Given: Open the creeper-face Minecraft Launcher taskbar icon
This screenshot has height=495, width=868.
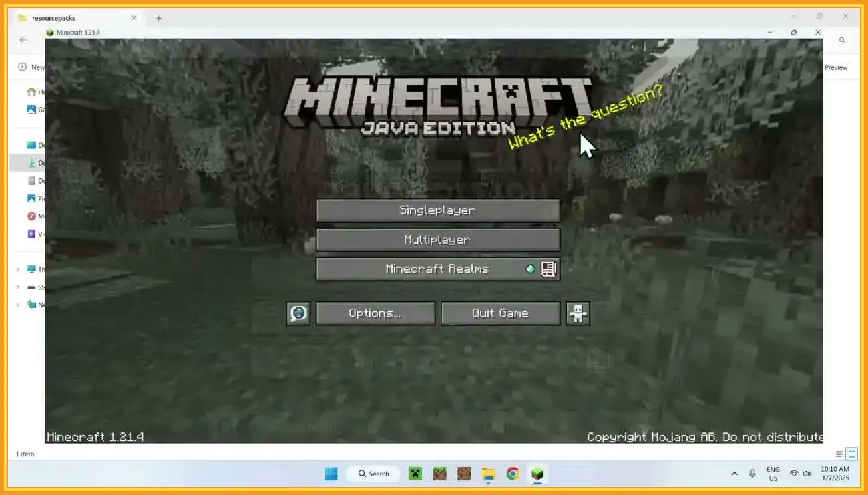Looking at the screenshot, I should (x=415, y=474).
